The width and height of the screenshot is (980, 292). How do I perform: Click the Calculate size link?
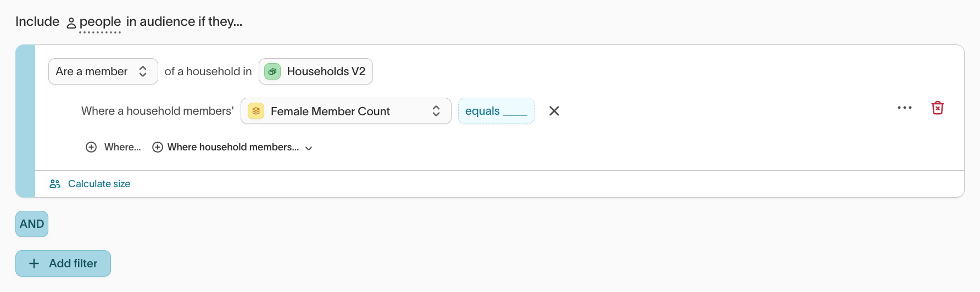point(99,184)
